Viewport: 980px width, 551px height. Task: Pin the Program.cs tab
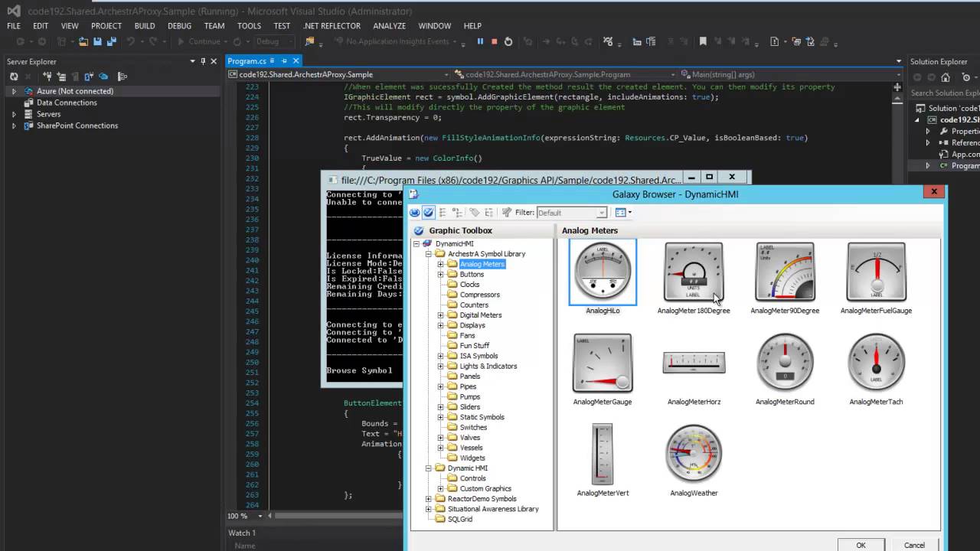(x=284, y=60)
